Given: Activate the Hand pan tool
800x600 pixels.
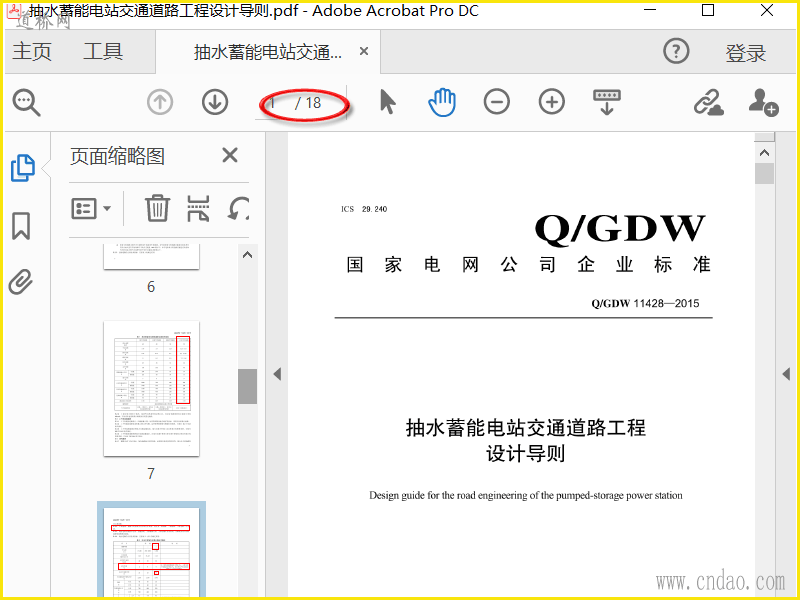Looking at the screenshot, I should (x=442, y=102).
